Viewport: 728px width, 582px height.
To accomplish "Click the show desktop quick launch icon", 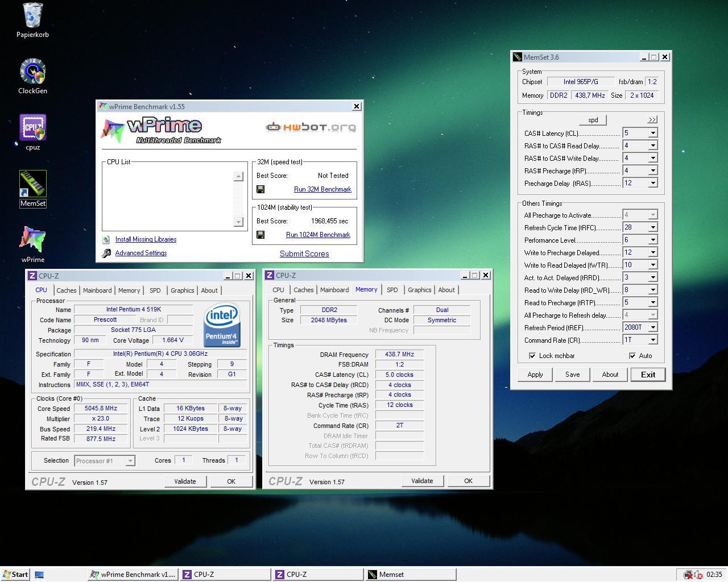I will pyautogui.click(x=39, y=575).
